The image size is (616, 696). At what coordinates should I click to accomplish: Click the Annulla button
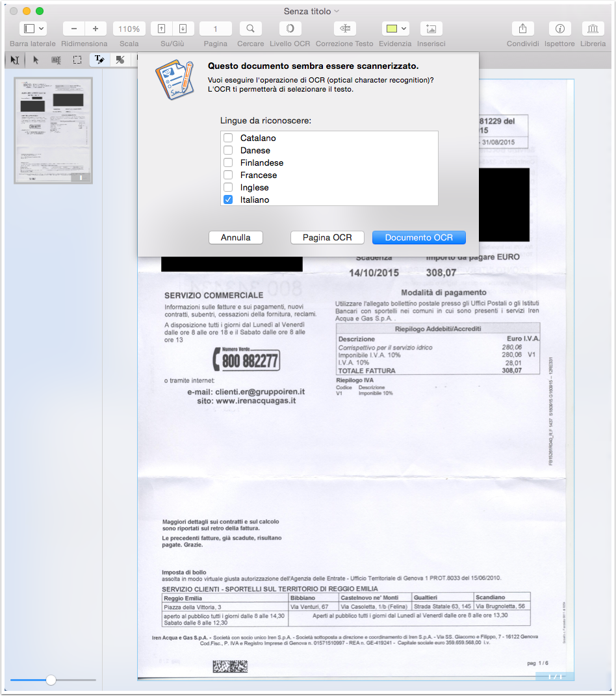[236, 237]
